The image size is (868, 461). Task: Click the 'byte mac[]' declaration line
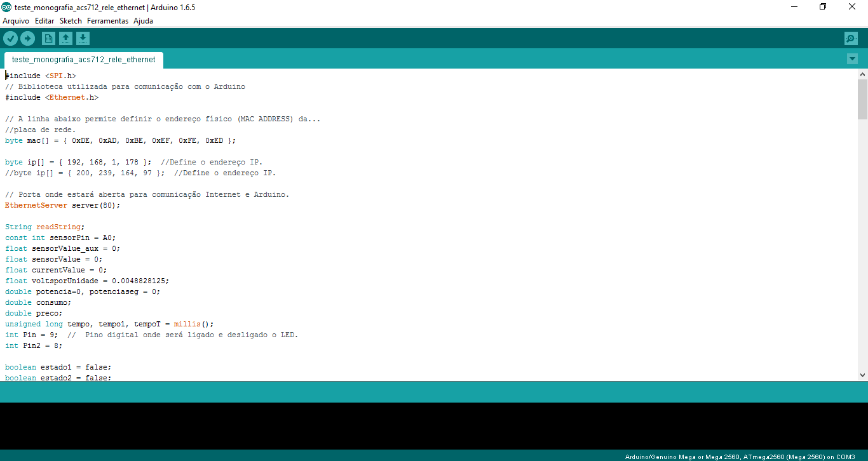(121, 140)
